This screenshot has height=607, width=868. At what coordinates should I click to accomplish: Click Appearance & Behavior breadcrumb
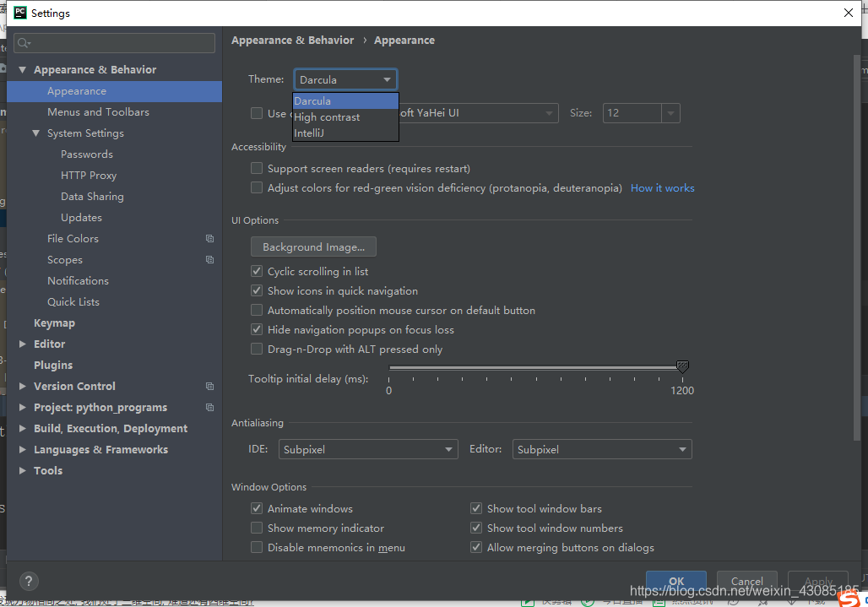(x=292, y=41)
